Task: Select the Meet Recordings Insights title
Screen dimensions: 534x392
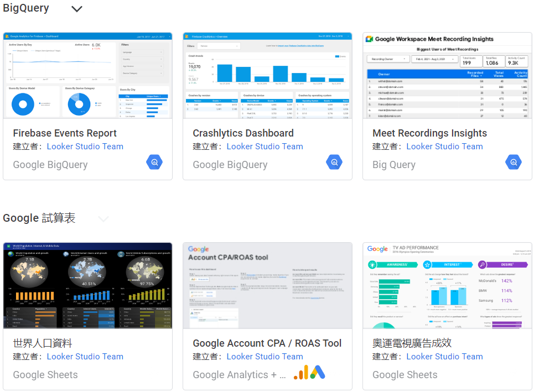Action: click(430, 133)
